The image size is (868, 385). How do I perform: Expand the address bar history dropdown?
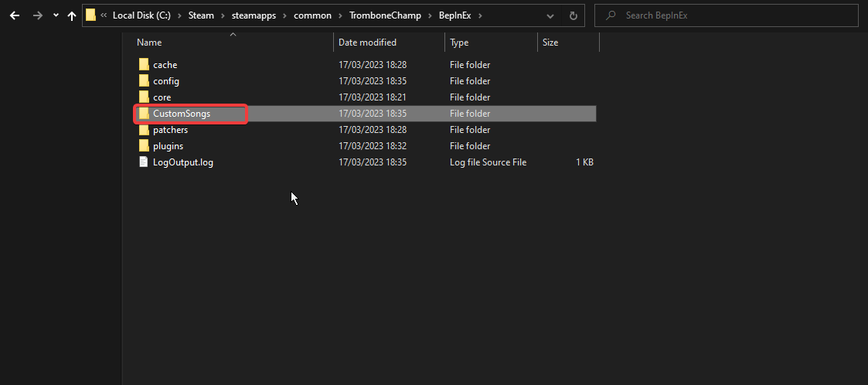tap(550, 15)
